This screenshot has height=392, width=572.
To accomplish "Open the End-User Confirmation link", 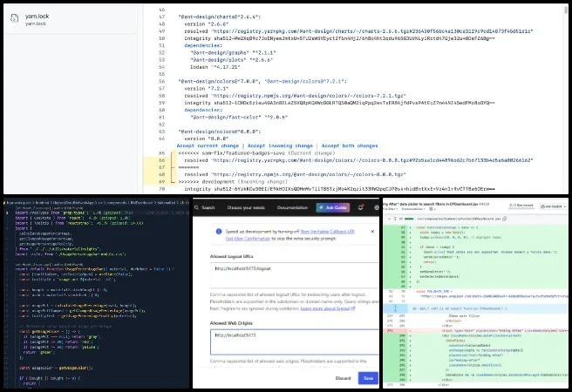I will 248,239.
